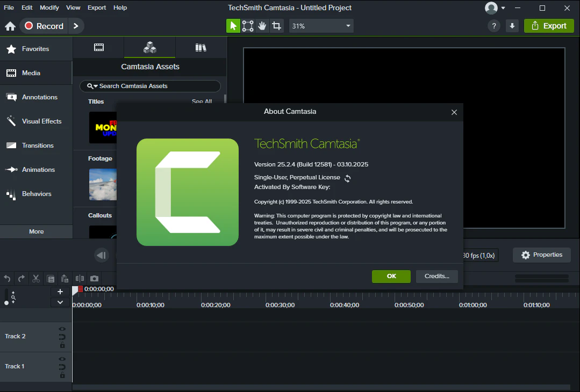
Task: Click the Copy icon in timeline toolbar
Action: coord(51,279)
